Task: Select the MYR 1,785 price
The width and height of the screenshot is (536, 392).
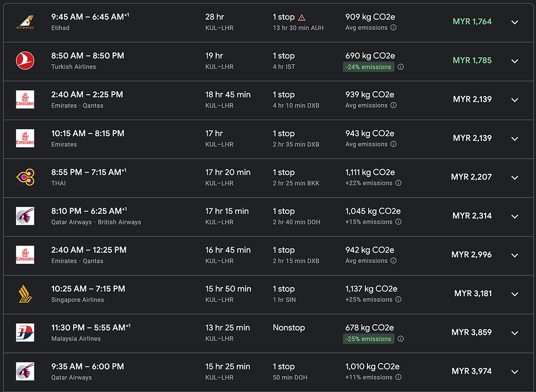Action: [472, 61]
